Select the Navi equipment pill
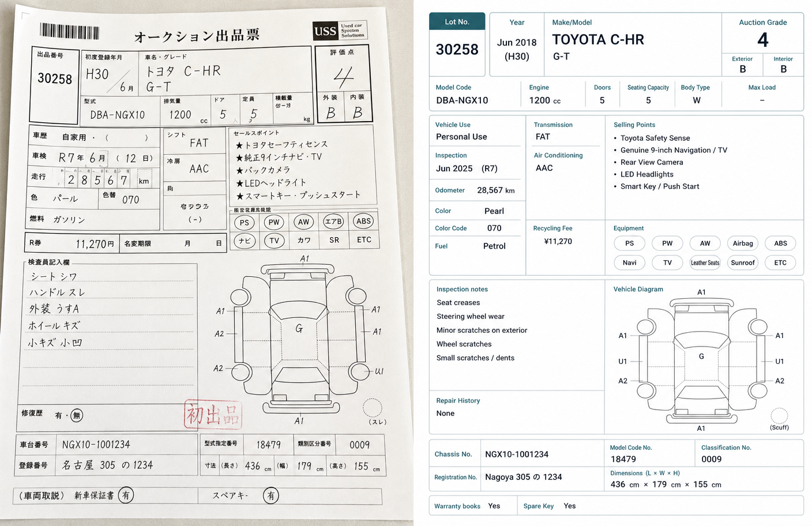 (629, 262)
